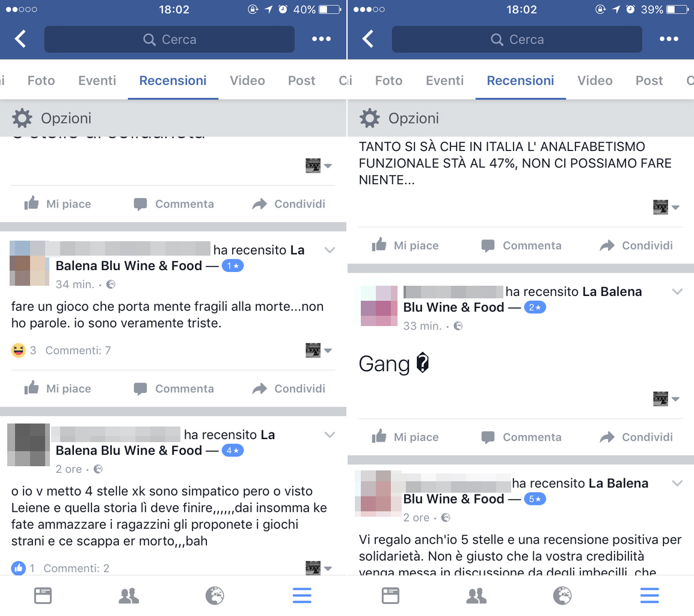The image size is (694, 616).
Task: Switch to Video tab on right screen
Action: 595,81
